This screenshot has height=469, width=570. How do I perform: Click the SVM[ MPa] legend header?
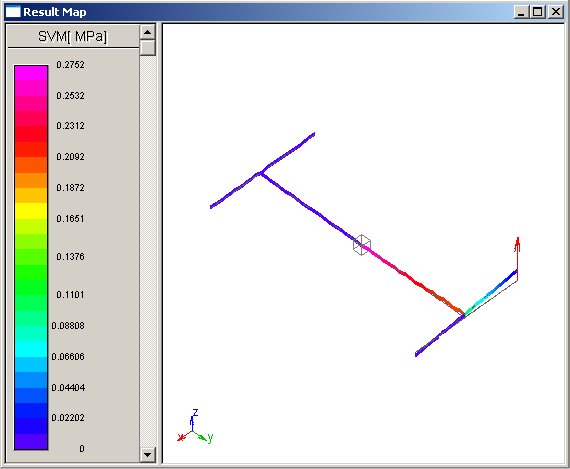click(73, 36)
